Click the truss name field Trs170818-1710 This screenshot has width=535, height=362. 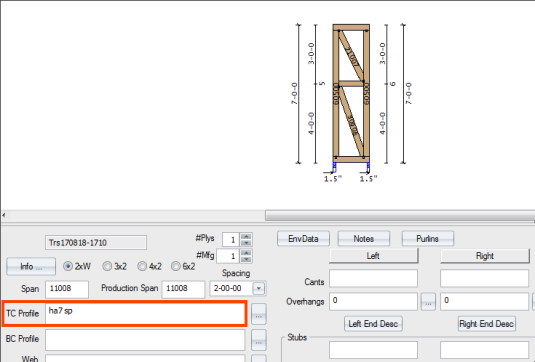pos(96,243)
